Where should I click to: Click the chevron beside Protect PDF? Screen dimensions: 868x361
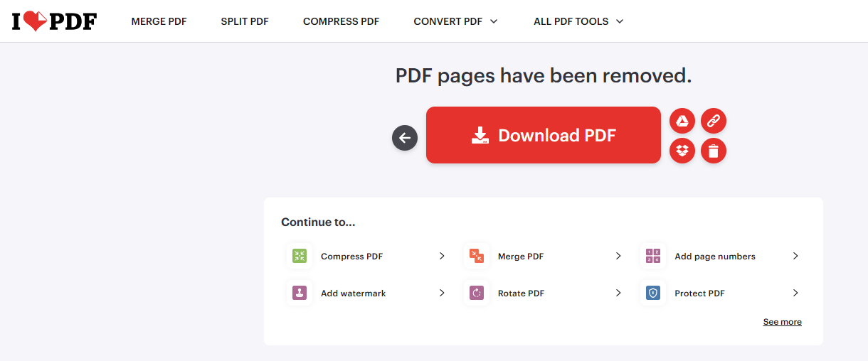pos(795,293)
